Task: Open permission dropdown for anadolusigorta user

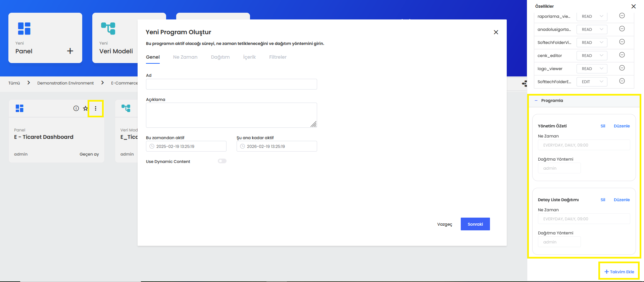Action: coord(592,30)
